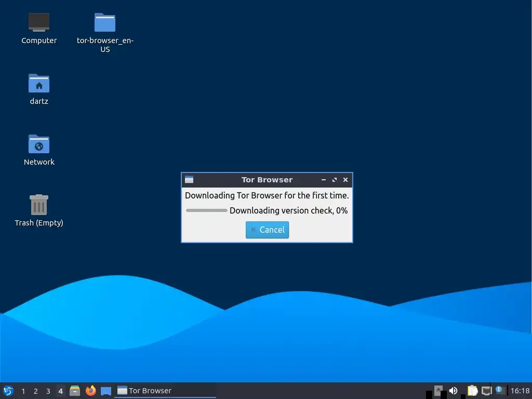532x399 pixels.
Task: Click the 16:18 clock in the taskbar
Action: tap(520, 391)
